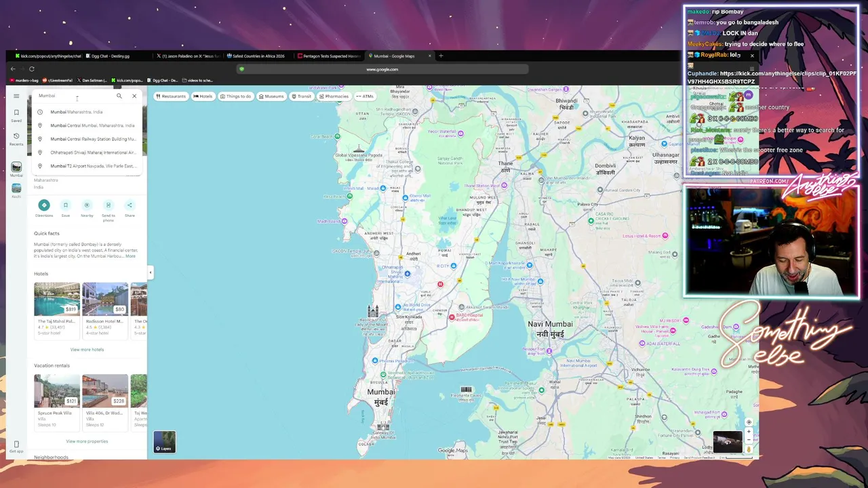Filter map by Museums chip

tap(271, 96)
